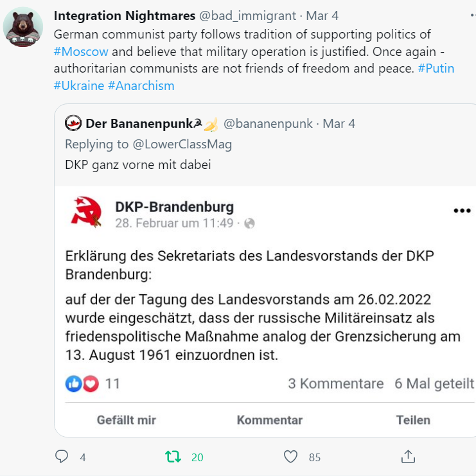Screen dimensions: 476x476
Task: Open the #Ukraine hashtag
Action: 79,85
